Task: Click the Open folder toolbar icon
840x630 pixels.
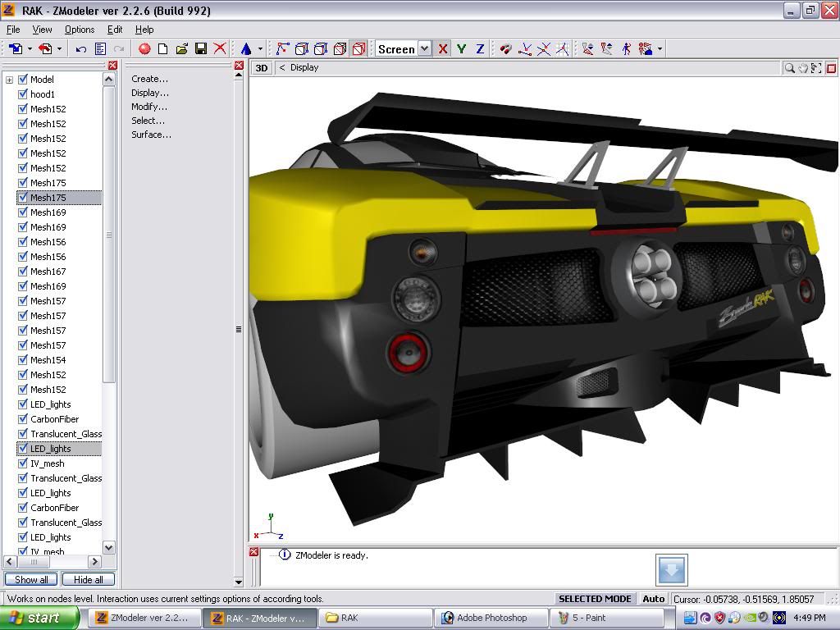Action: click(x=182, y=49)
